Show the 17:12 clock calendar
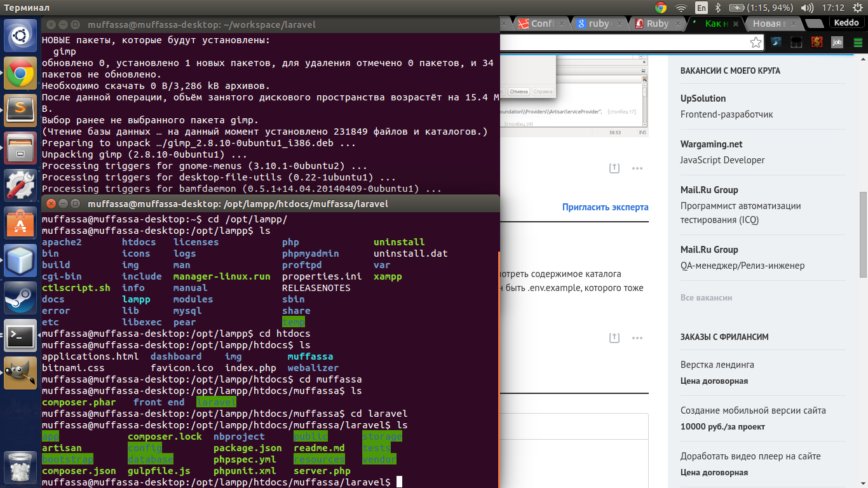This screenshot has width=868, height=488. 832,8
